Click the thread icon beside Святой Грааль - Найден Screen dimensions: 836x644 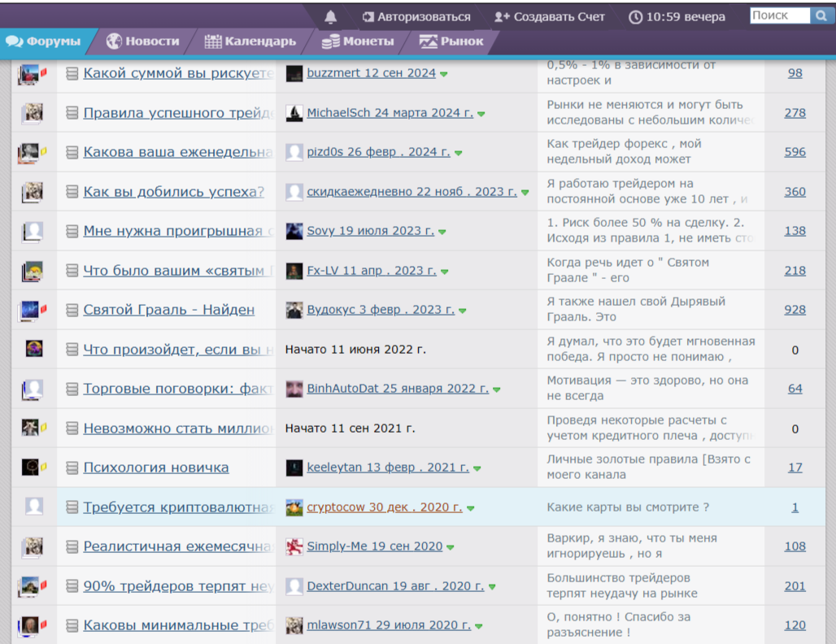point(72,310)
